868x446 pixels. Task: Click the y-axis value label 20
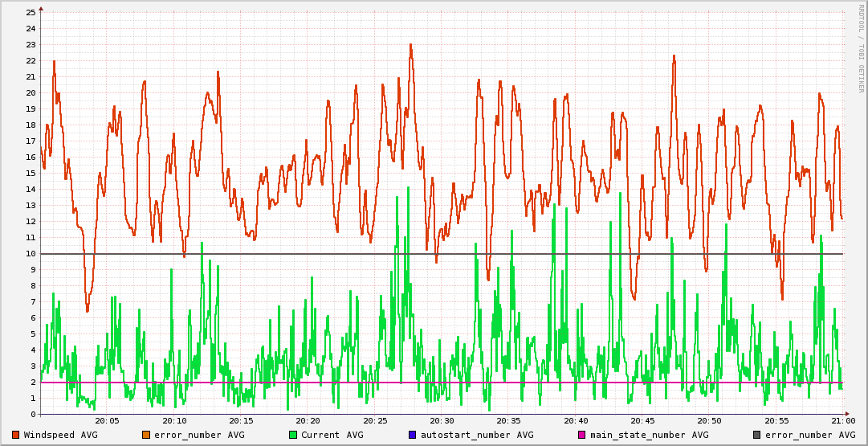pyautogui.click(x=31, y=92)
